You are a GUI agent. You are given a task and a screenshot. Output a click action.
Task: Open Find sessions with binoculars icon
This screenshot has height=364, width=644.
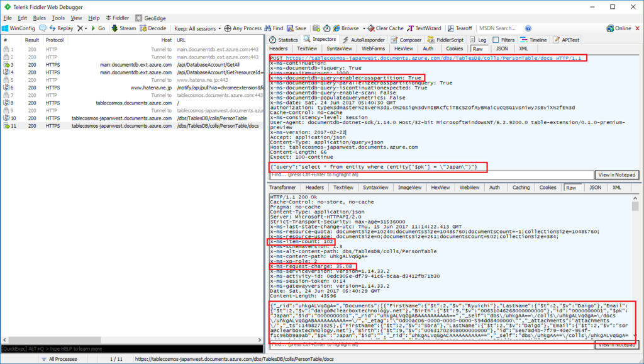point(274,28)
